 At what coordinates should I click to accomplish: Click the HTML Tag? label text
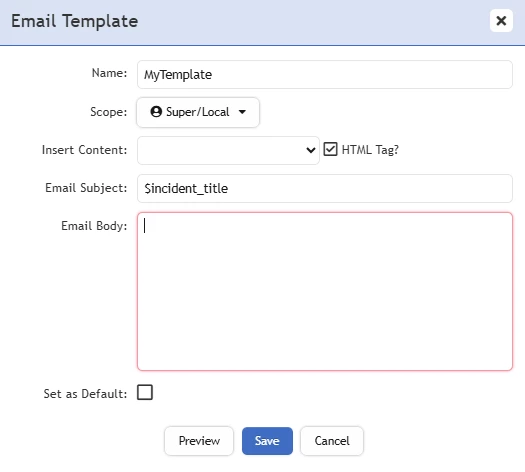(x=370, y=150)
